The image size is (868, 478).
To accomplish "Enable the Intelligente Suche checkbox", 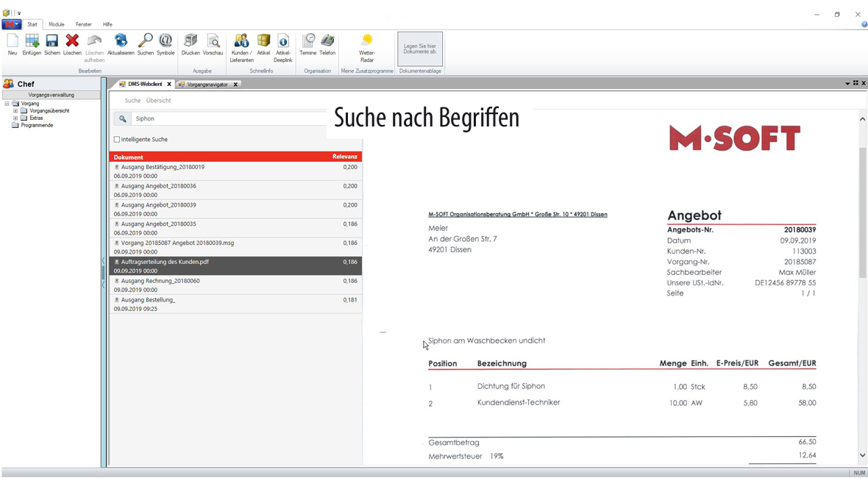I will 117,140.
